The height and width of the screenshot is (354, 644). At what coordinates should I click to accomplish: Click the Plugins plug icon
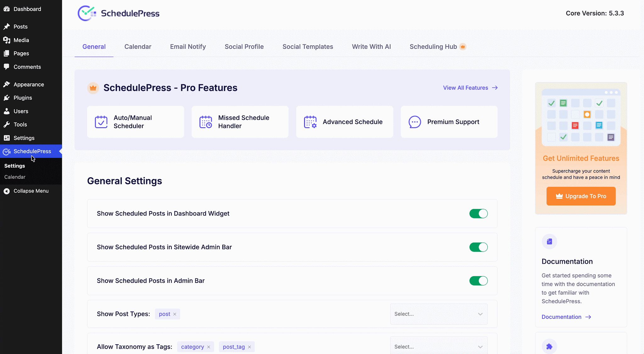click(x=7, y=98)
